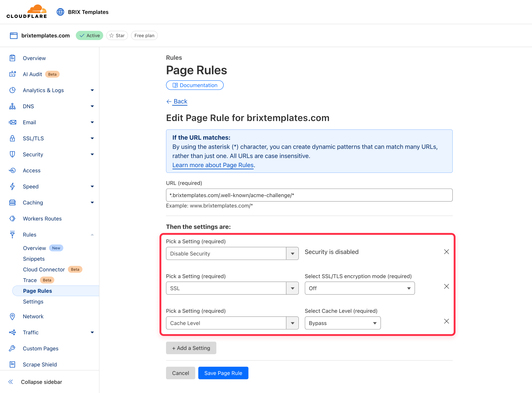Click the Workers Routes diamond icon
This screenshot has height=393, width=532.
[x=12, y=218]
